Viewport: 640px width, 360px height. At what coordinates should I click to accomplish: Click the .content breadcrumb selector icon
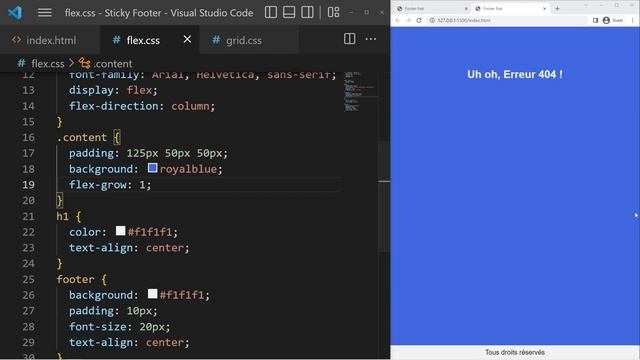click(84, 63)
